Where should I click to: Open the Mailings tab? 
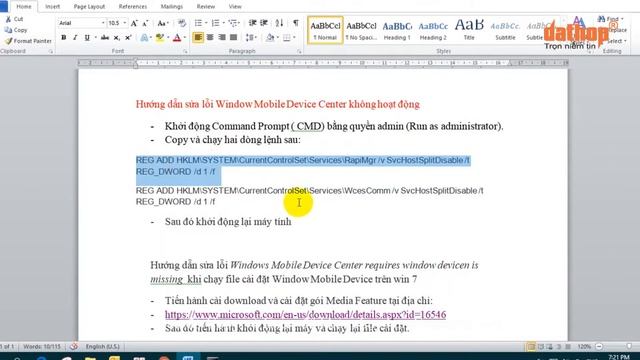click(172, 7)
